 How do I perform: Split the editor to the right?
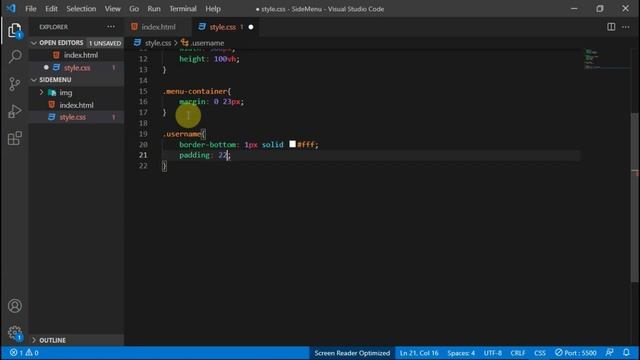tap(611, 27)
